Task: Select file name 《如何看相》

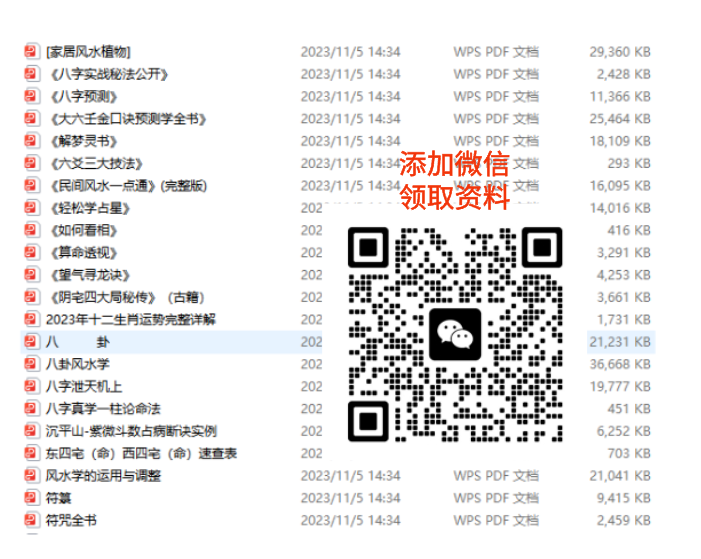Action: [x=84, y=231]
